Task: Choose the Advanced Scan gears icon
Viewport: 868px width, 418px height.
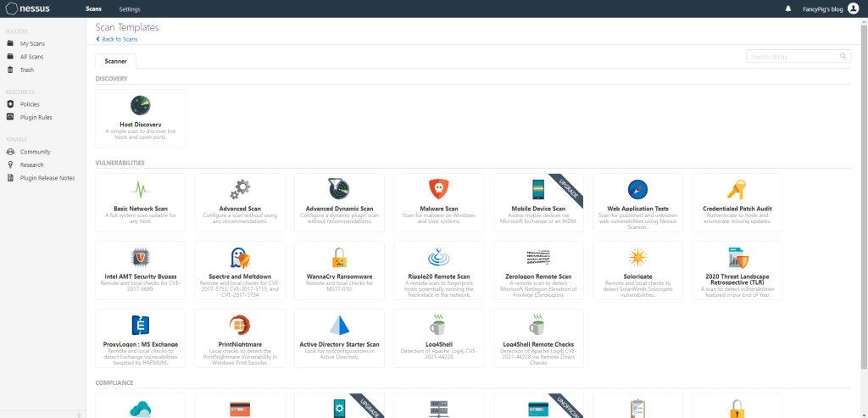Action: 240,189
